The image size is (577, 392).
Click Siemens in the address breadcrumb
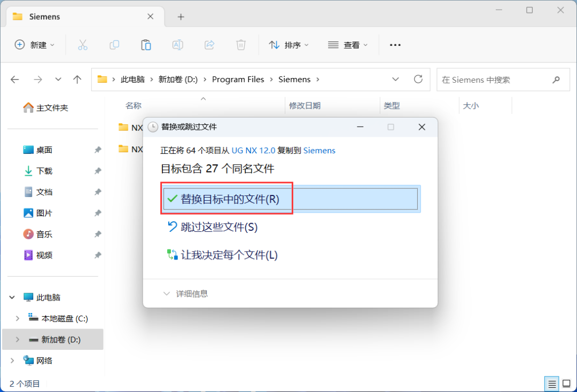[x=294, y=80]
